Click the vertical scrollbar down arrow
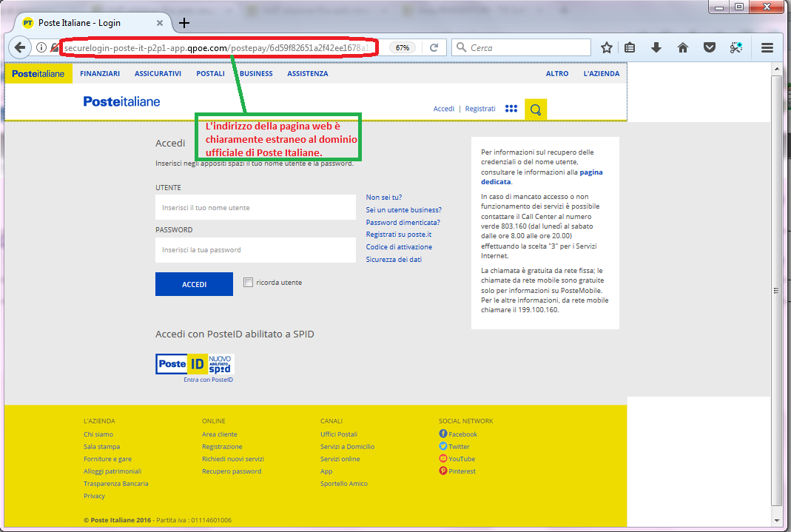Viewport: 791px width, 532px height. (x=776, y=520)
